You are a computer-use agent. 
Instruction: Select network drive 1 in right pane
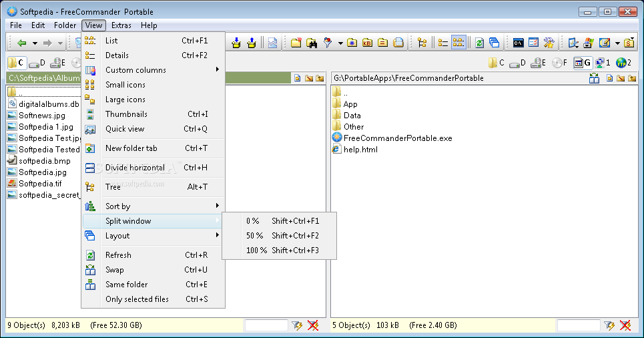click(603, 63)
